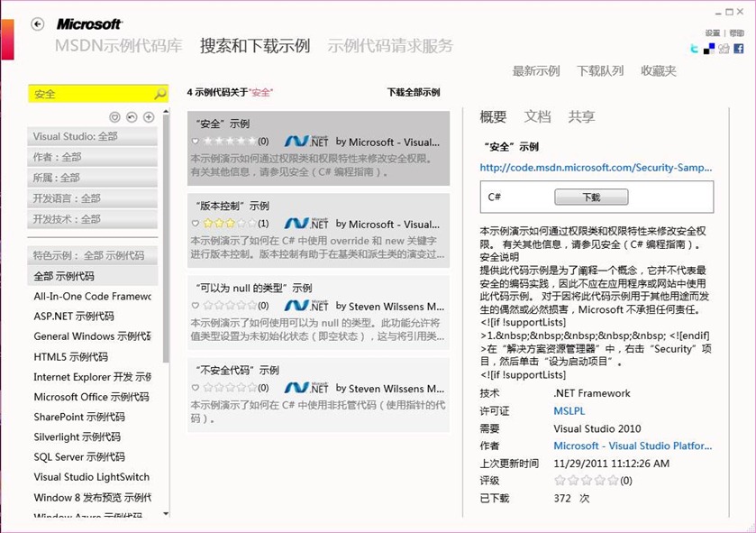Screen dimensions: 756x533
Task: Open the MSLPL license link
Action: [x=569, y=411]
